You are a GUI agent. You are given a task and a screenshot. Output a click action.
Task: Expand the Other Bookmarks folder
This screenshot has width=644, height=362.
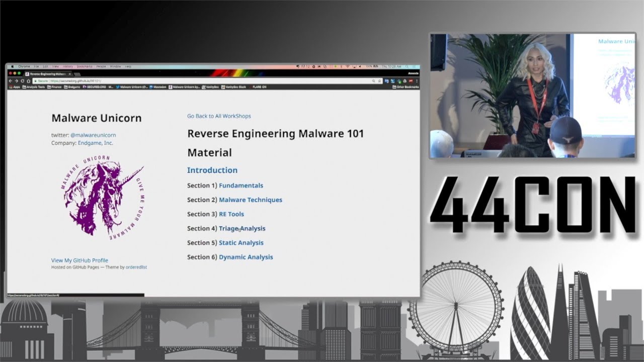pos(406,87)
